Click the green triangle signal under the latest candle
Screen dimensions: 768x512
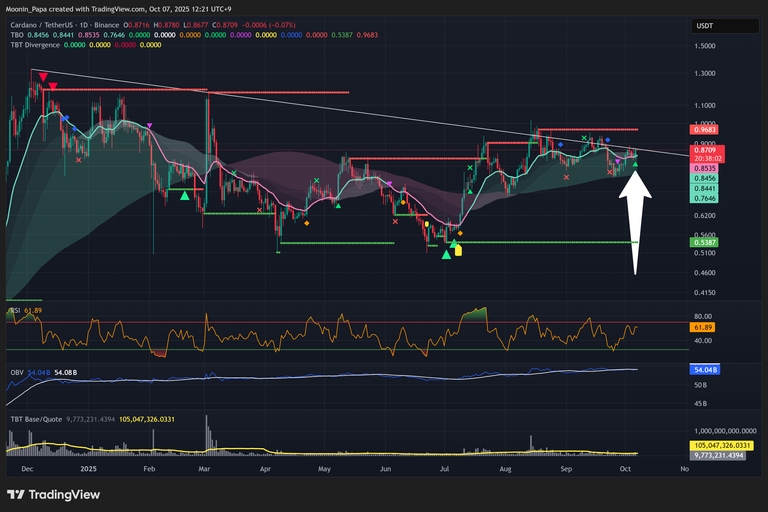(634, 164)
